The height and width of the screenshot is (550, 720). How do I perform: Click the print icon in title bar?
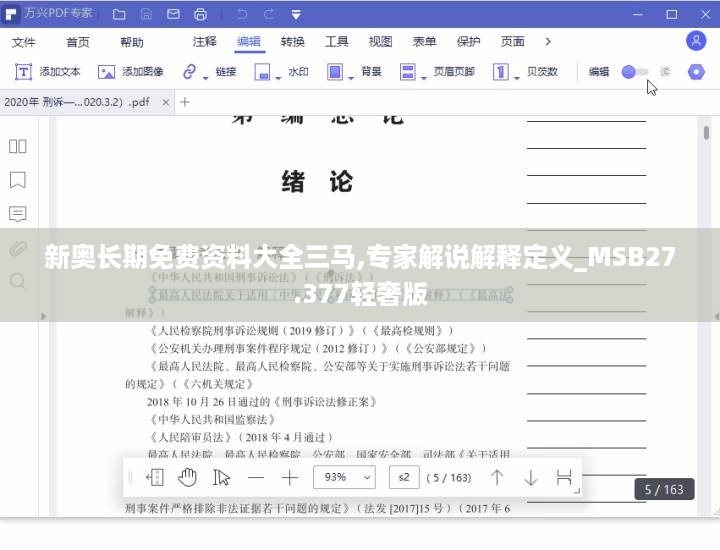click(x=200, y=14)
